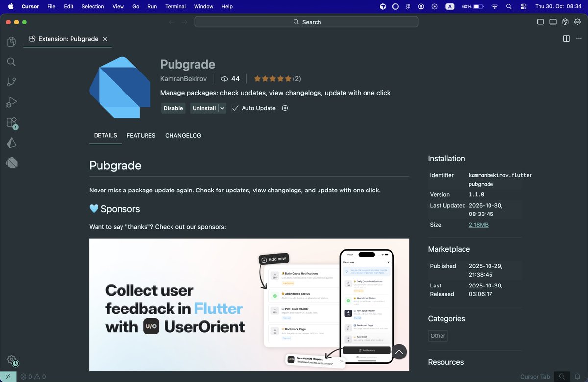The image size is (588, 382).
Task: Go back with navigation arrow
Action: (172, 22)
